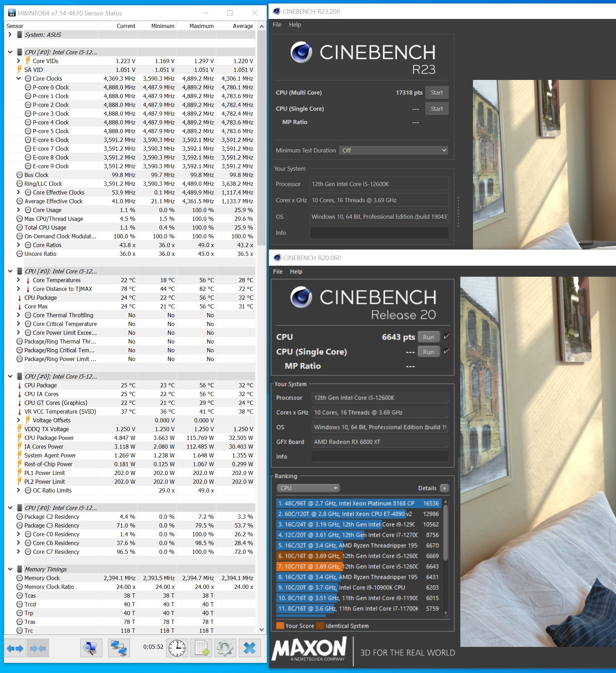616x673 pixels.
Task: Run the CPU (Single Core) test in R20
Action: pyautogui.click(x=428, y=352)
